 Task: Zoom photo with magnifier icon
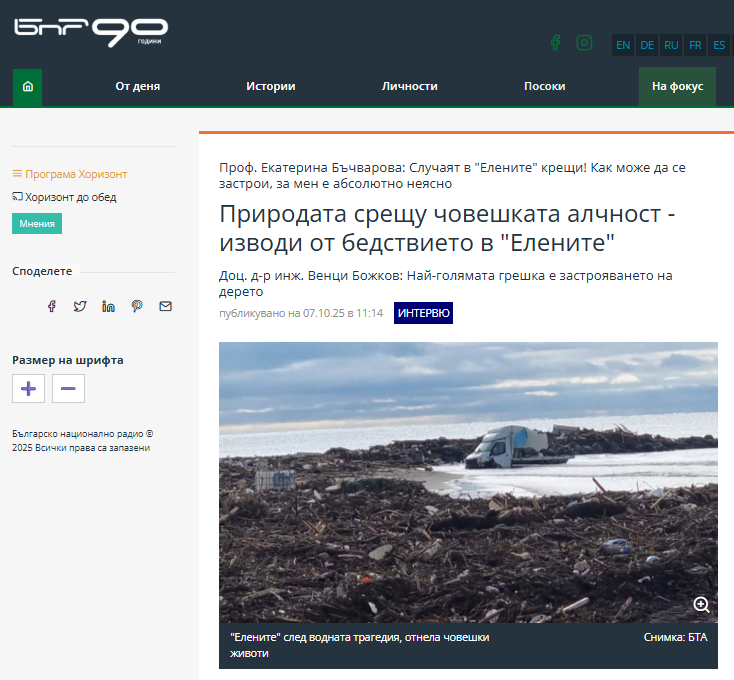pos(701,604)
